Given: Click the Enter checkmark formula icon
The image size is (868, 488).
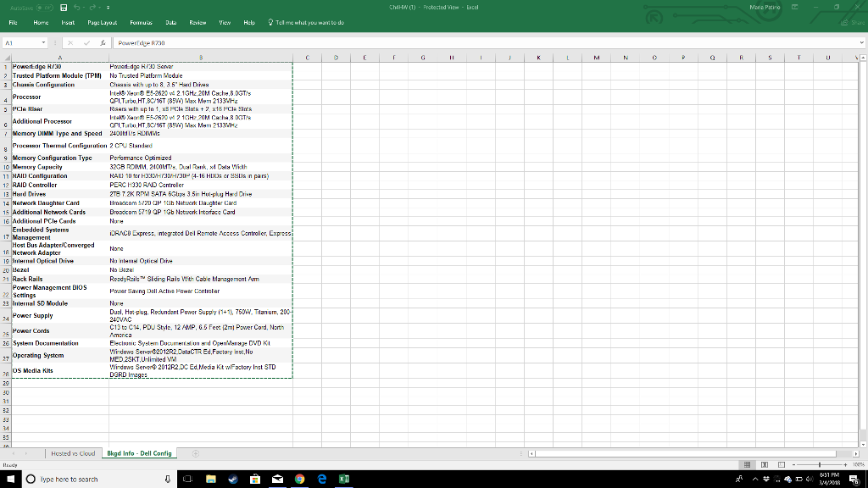Looking at the screenshot, I should pos(87,42).
